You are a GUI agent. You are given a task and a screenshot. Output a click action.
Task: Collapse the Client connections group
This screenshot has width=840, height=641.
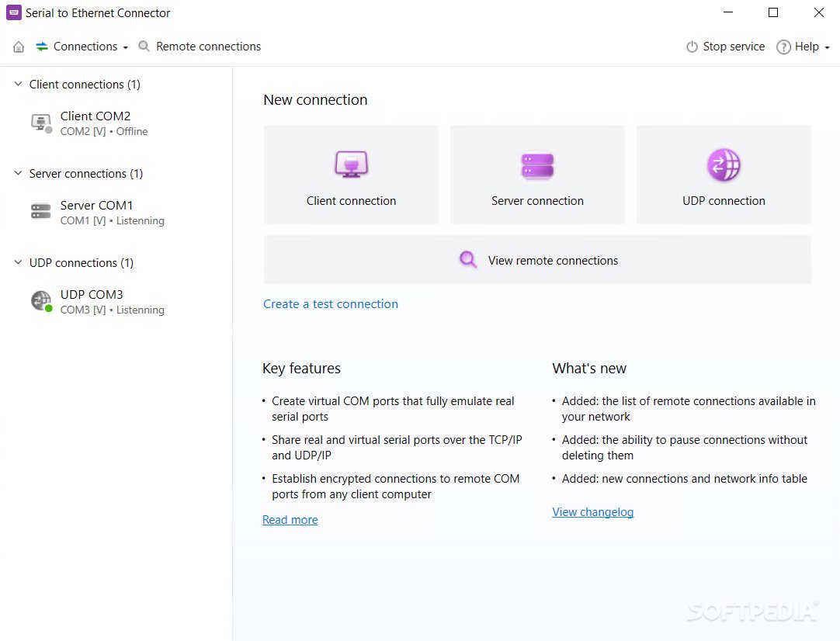pyautogui.click(x=18, y=84)
